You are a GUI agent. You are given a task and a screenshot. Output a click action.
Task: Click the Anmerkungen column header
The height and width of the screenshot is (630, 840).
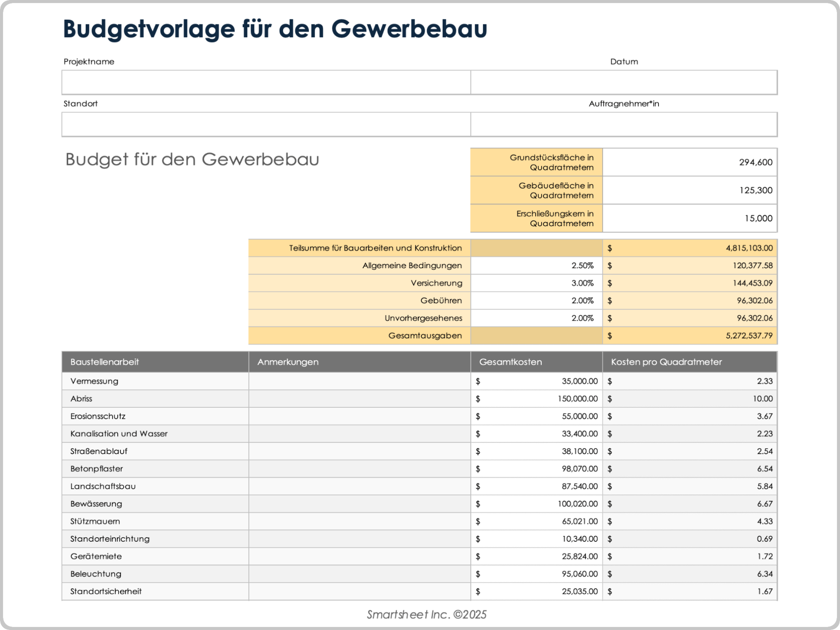click(x=287, y=362)
